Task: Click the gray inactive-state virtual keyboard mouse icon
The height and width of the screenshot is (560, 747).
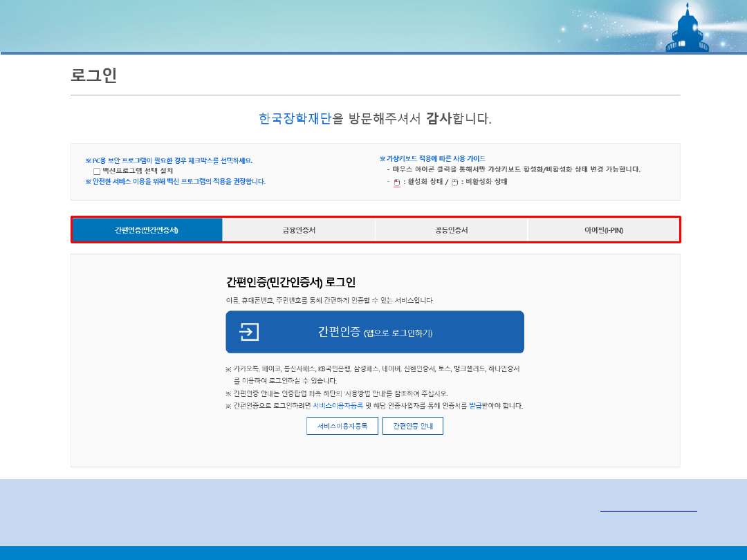Action: [x=455, y=183]
